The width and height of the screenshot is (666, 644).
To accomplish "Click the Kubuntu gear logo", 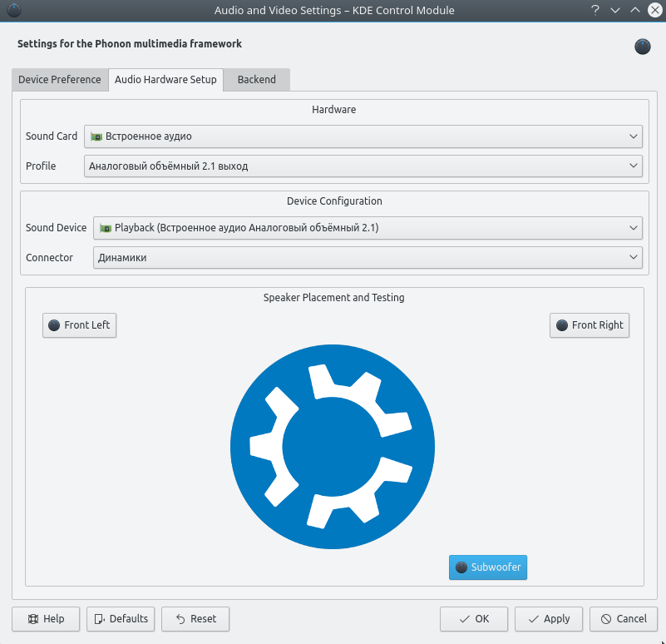I will [x=333, y=447].
